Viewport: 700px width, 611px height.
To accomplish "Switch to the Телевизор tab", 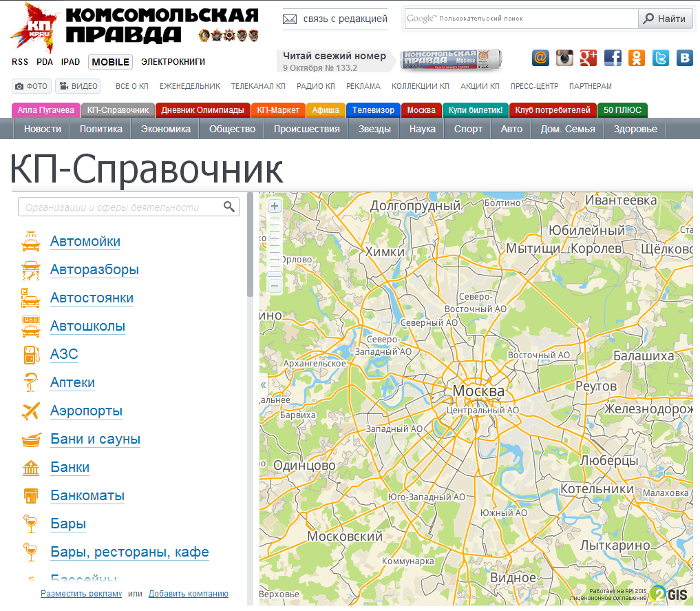I will click(373, 110).
